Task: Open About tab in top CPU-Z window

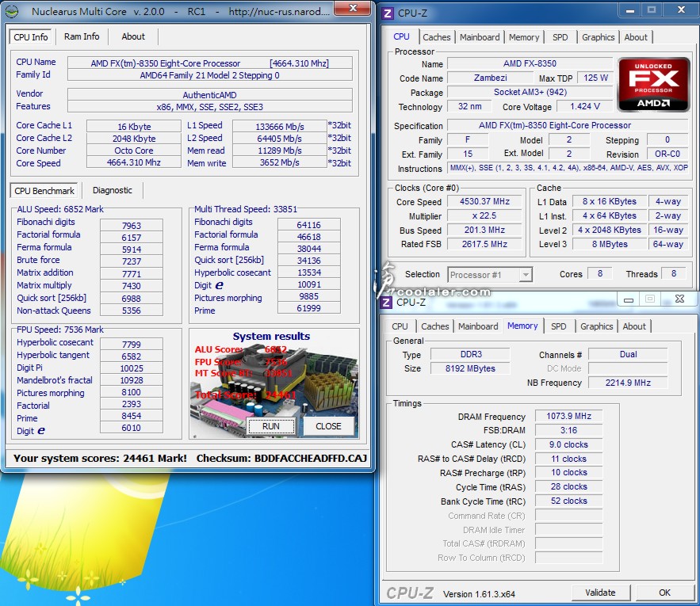Action: [x=635, y=37]
